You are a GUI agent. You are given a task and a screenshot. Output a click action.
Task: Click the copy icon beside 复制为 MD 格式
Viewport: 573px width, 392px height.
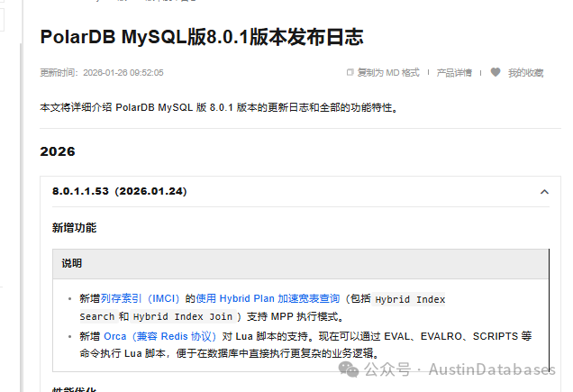pos(350,72)
